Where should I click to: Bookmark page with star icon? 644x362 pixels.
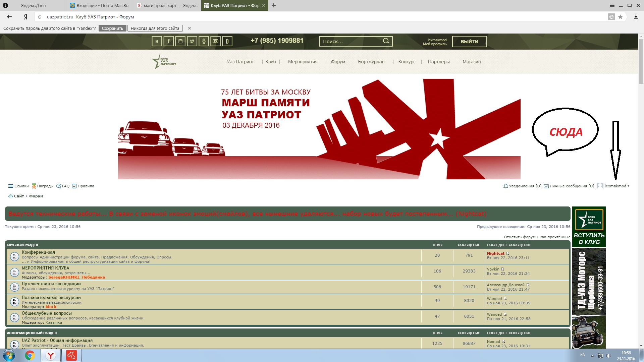point(620,17)
